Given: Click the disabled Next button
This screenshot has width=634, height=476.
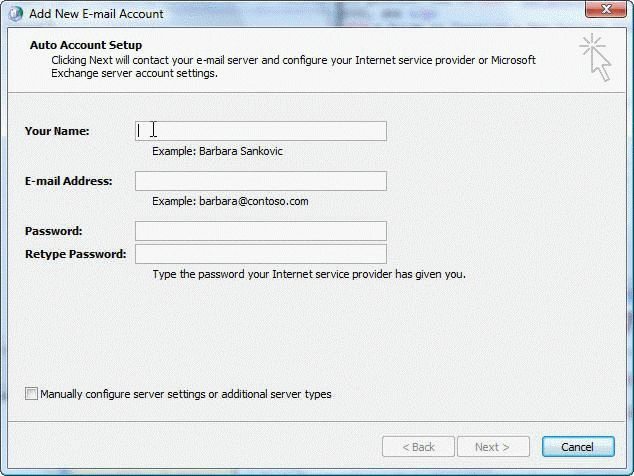Looking at the screenshot, I should (x=493, y=447).
